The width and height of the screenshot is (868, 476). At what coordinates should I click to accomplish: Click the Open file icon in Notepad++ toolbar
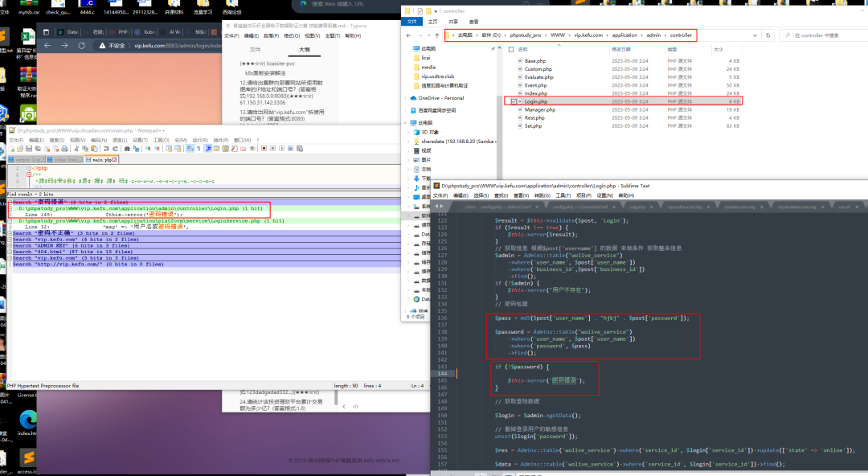pos(20,149)
